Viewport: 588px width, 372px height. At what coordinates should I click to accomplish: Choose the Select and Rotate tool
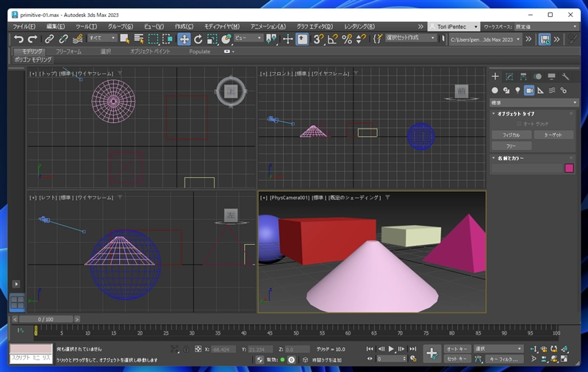pyautogui.click(x=198, y=39)
